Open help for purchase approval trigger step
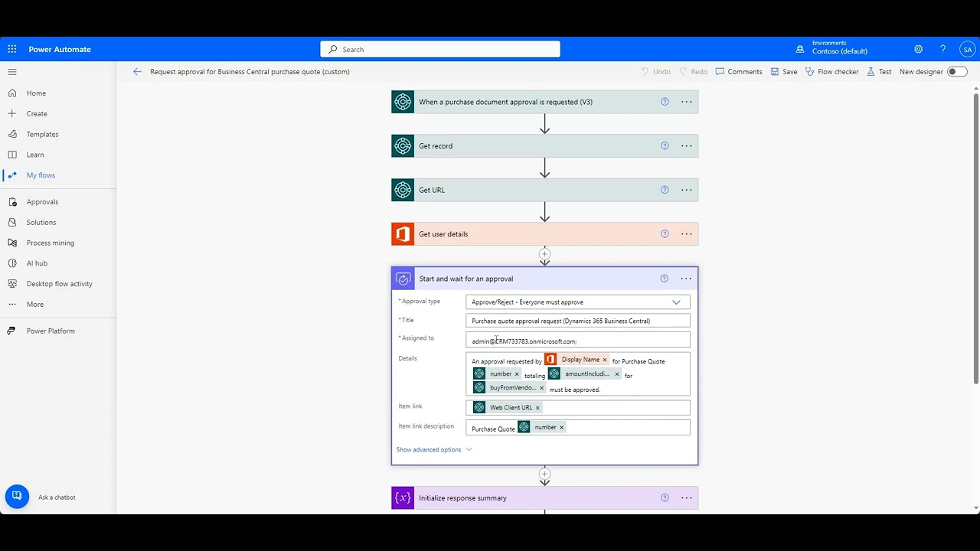Viewport: 980px width, 551px height. [665, 102]
